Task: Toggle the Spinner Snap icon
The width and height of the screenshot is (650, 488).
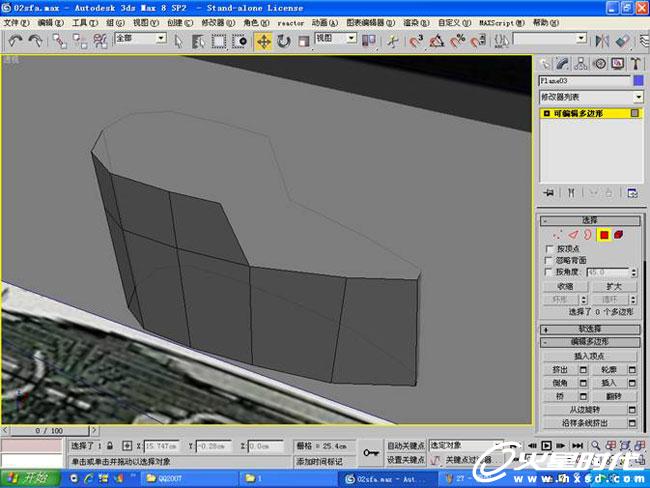Action: 478,41
